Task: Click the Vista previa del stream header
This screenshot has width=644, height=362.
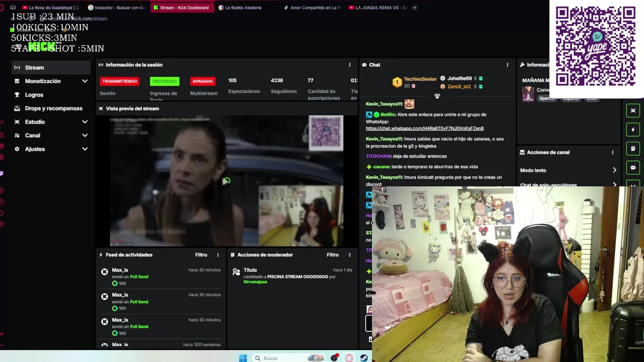Action: [x=132, y=109]
